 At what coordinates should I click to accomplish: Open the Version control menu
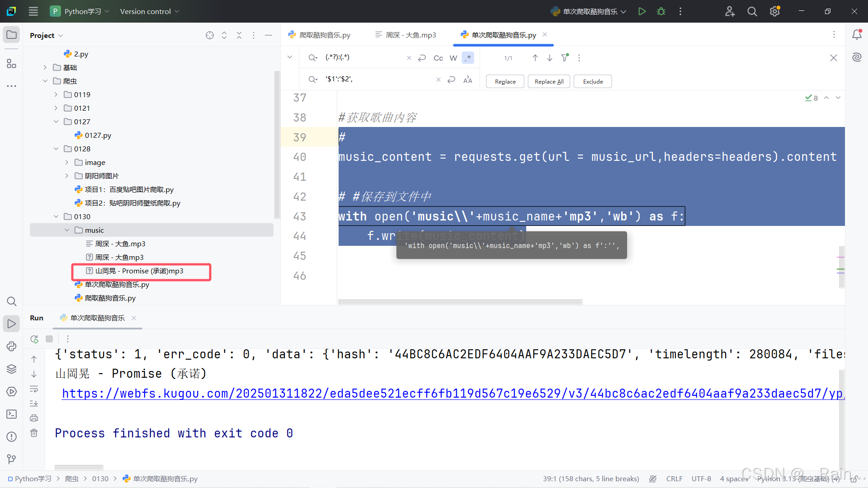point(149,11)
